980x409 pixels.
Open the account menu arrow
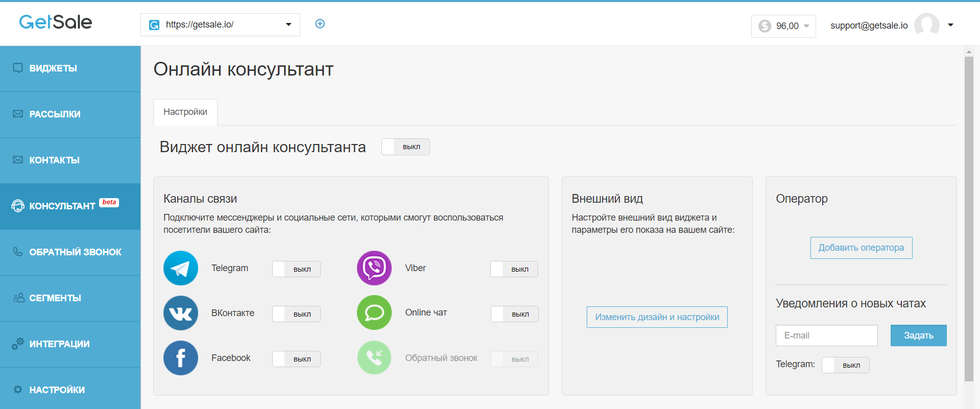tap(950, 25)
